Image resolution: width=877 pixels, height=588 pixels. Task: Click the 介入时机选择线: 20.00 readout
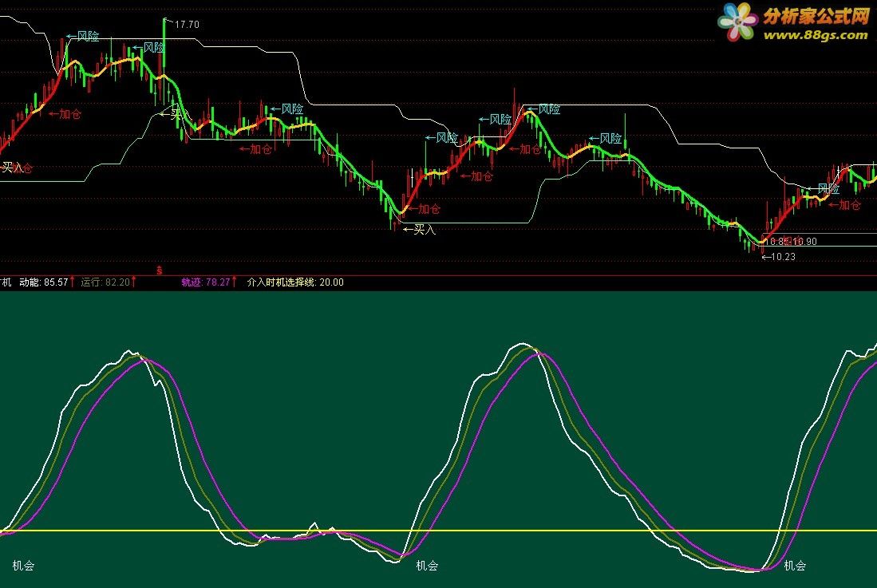pyautogui.click(x=295, y=282)
